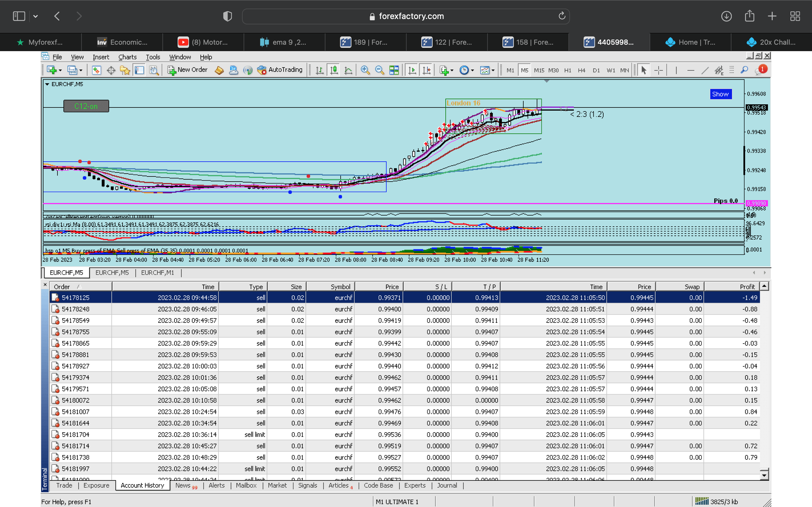812x507 pixels.
Task: Select candlestick chart display mode
Action: point(334,70)
